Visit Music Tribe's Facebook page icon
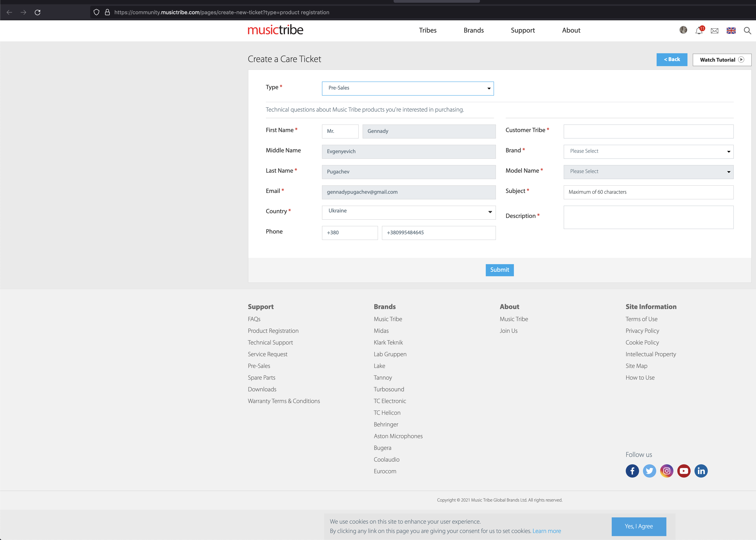 [632, 471]
